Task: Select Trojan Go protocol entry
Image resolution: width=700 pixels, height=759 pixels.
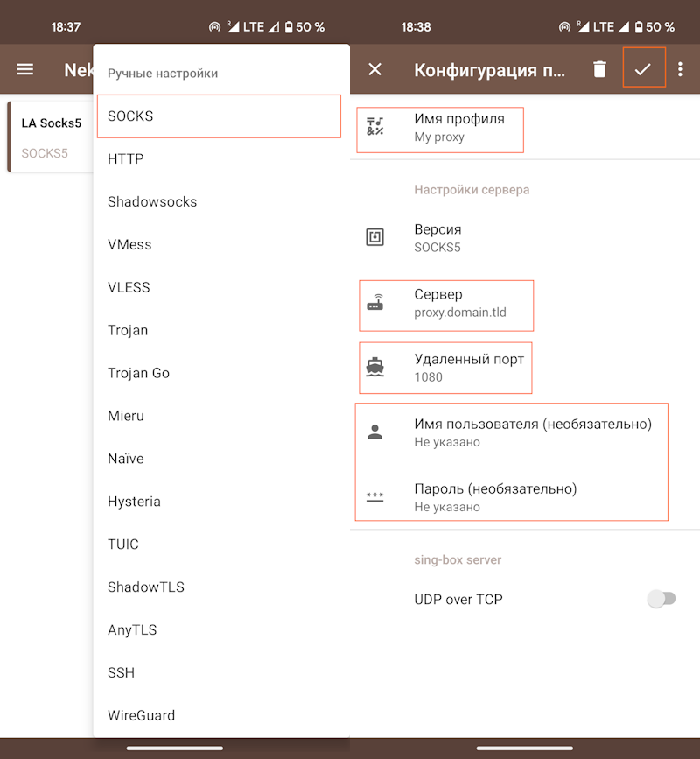Action: pyautogui.click(x=138, y=373)
